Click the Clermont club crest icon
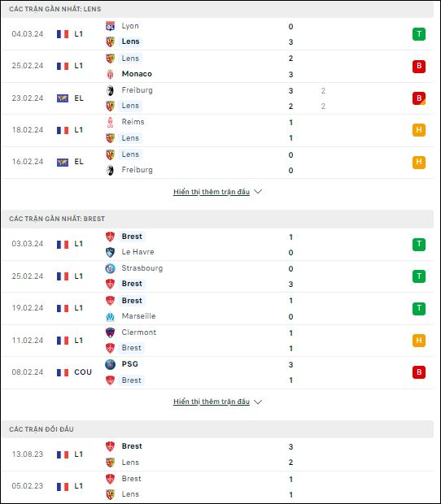The image size is (441, 504). coord(110,332)
